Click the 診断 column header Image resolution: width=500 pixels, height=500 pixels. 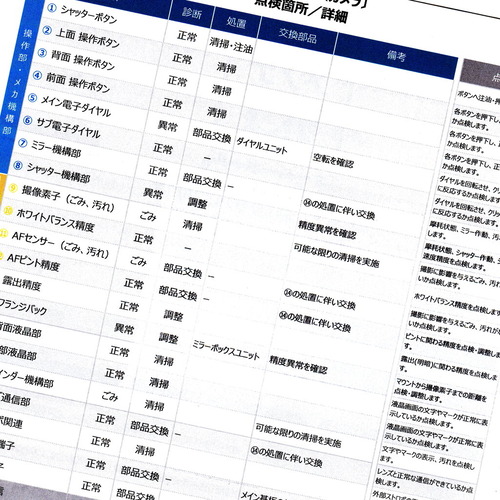[192, 13]
